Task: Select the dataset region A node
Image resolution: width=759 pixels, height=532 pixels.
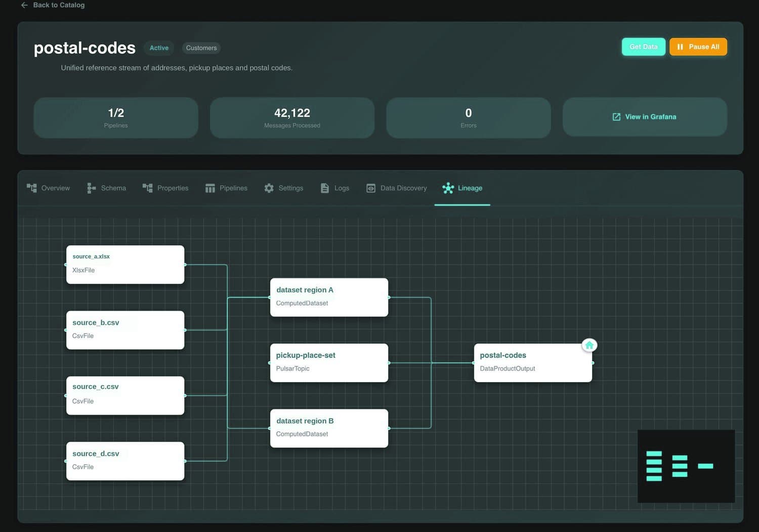Action: point(329,297)
